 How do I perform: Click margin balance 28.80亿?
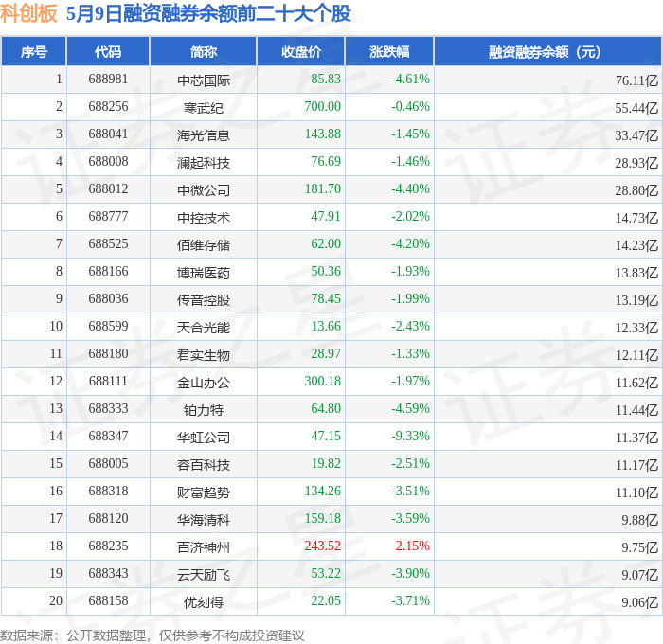point(636,190)
